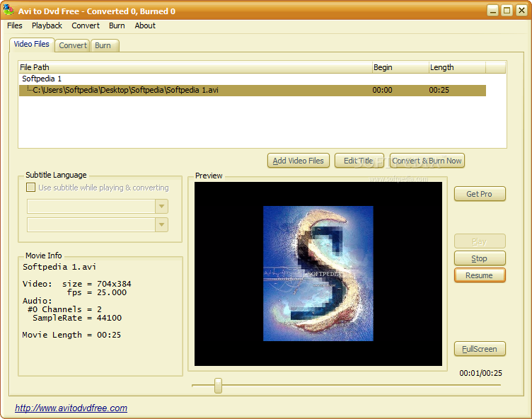Click the Length column header
The width and height of the screenshot is (532, 419).
[457, 67]
